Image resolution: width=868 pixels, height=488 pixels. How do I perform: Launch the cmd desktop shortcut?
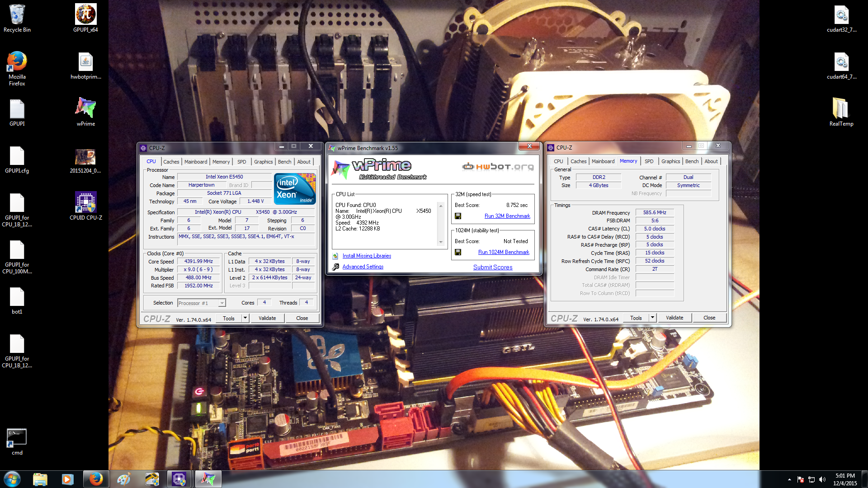[17, 441]
